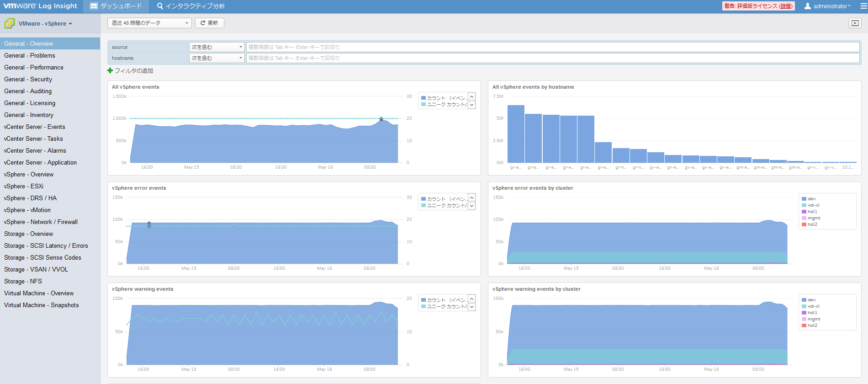
Task: Select General - Problems dashboard
Action: point(50,55)
